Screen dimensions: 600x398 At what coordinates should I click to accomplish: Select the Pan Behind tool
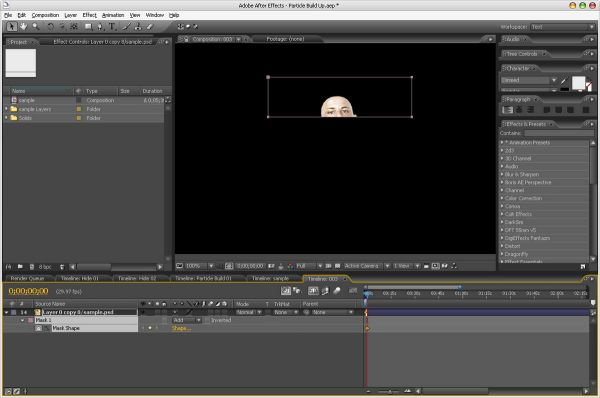pyautogui.click(x=74, y=26)
